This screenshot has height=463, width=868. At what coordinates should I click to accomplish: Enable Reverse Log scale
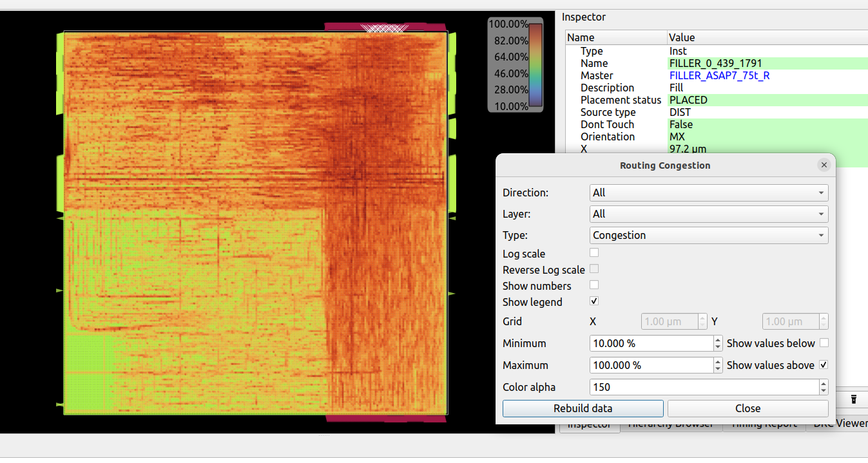click(x=593, y=269)
